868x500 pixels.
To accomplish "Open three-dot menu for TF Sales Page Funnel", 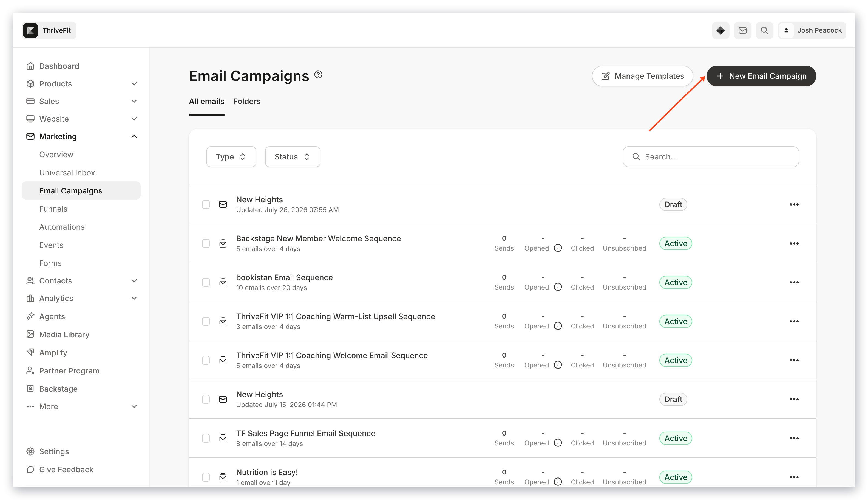I will [x=794, y=439].
